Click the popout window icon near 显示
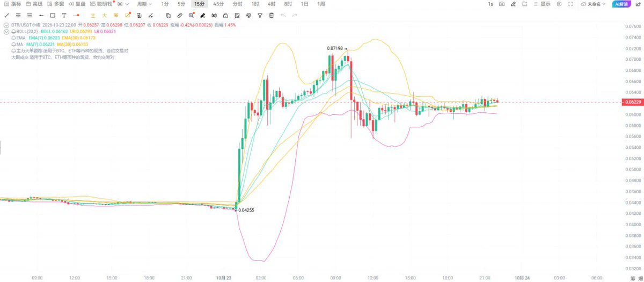 (525, 4)
